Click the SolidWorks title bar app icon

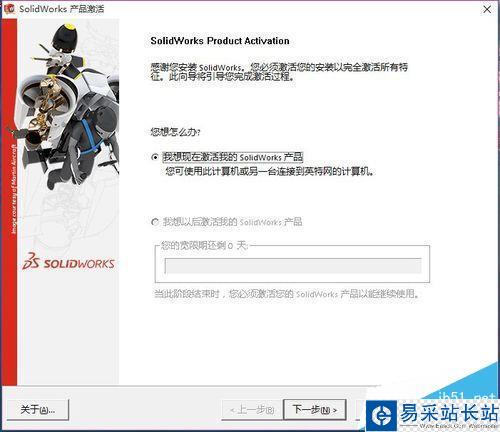click(9, 8)
